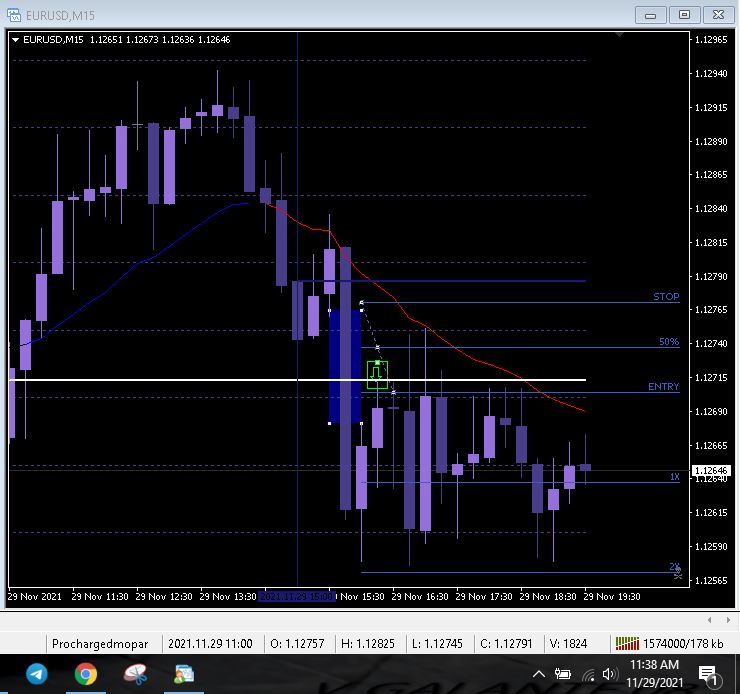
Task: Expand the EURUSD,M15 chart title dropdown triangle
Action: 16,40
